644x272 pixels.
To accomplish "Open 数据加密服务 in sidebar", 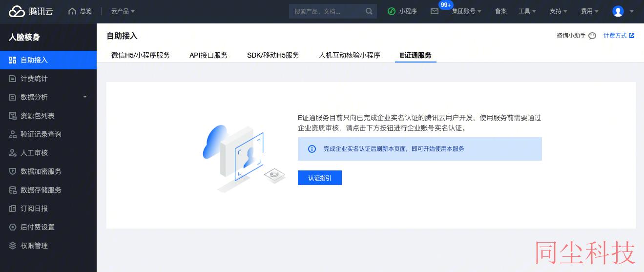I will coord(48,171).
